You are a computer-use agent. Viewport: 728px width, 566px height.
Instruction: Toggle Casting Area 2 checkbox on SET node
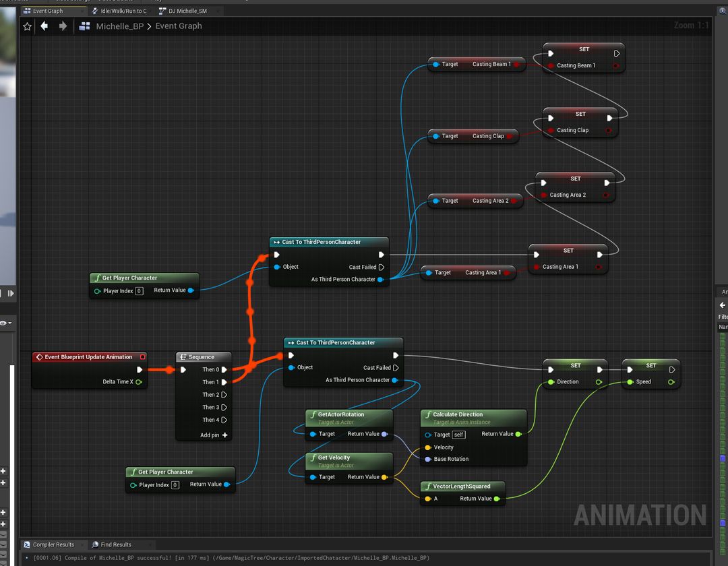pyautogui.click(x=544, y=195)
